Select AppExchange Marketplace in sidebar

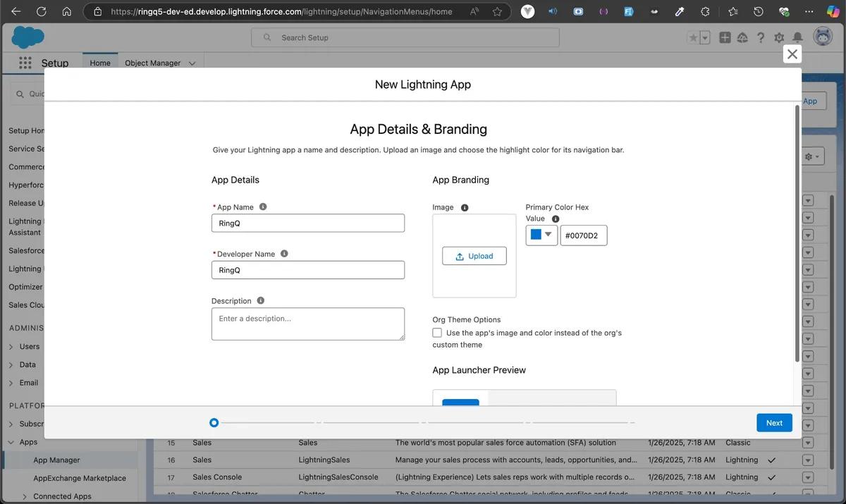point(80,478)
